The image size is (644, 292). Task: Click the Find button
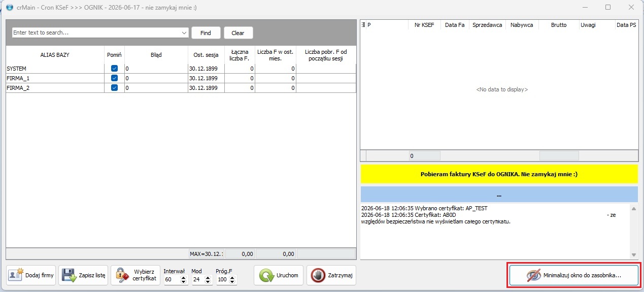coord(206,33)
